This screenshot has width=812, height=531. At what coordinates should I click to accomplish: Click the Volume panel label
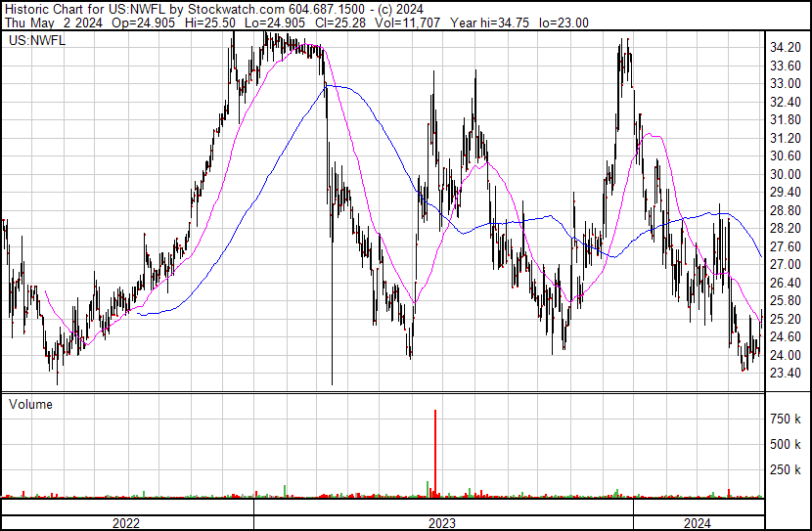pos(30,404)
